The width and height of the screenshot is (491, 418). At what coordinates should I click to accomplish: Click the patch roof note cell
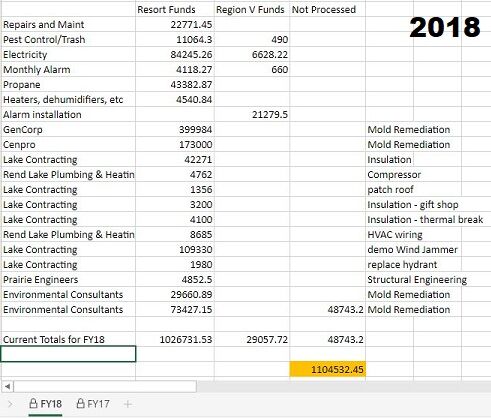click(x=390, y=189)
